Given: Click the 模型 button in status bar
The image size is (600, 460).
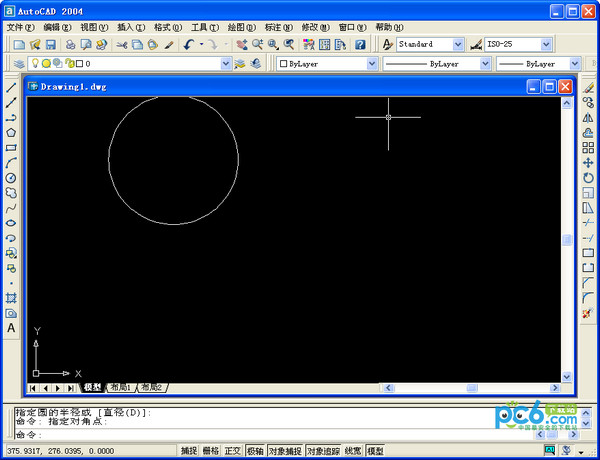Looking at the screenshot, I should pos(376,451).
